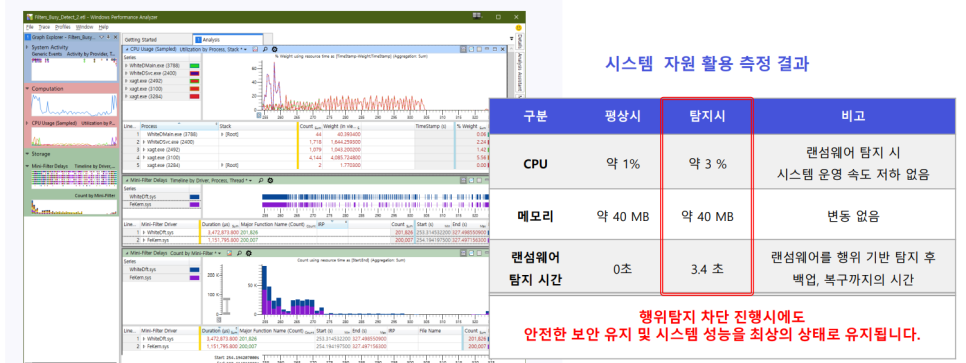966x363 pixels.
Task: Click catalog icon in Count by Mini-Filter panel
Action: tap(230, 253)
